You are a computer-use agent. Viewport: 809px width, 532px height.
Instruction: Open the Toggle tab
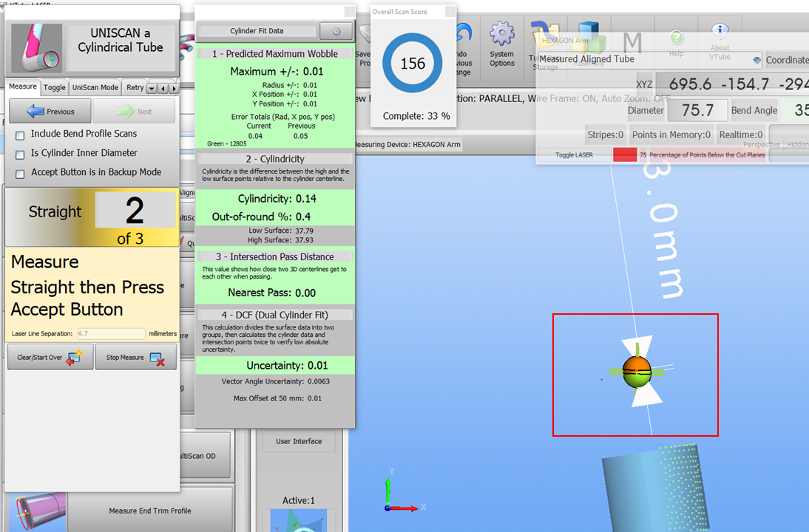tap(55, 88)
